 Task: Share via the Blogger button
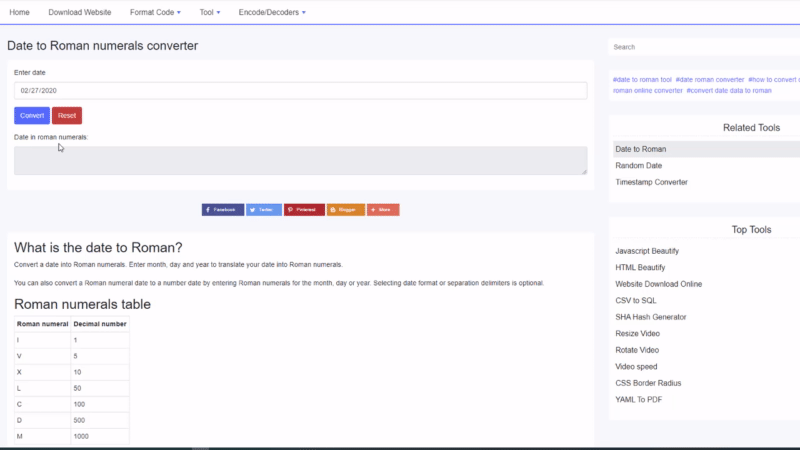[x=345, y=210]
